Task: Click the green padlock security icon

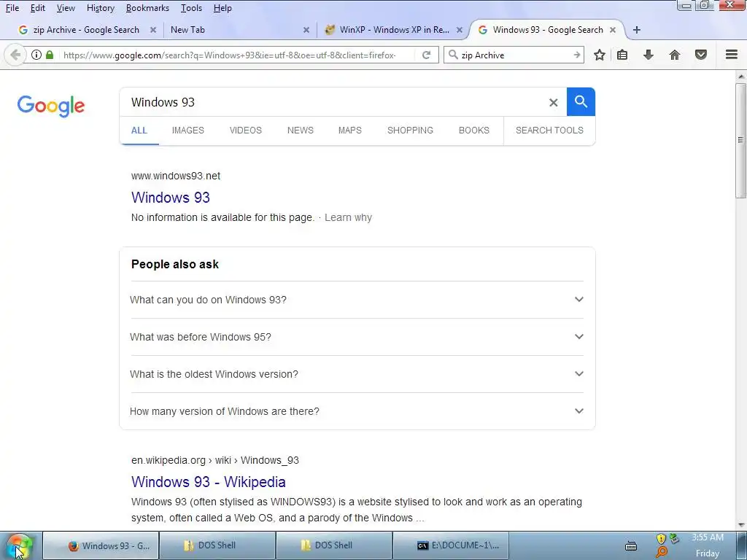Action: tap(50, 55)
